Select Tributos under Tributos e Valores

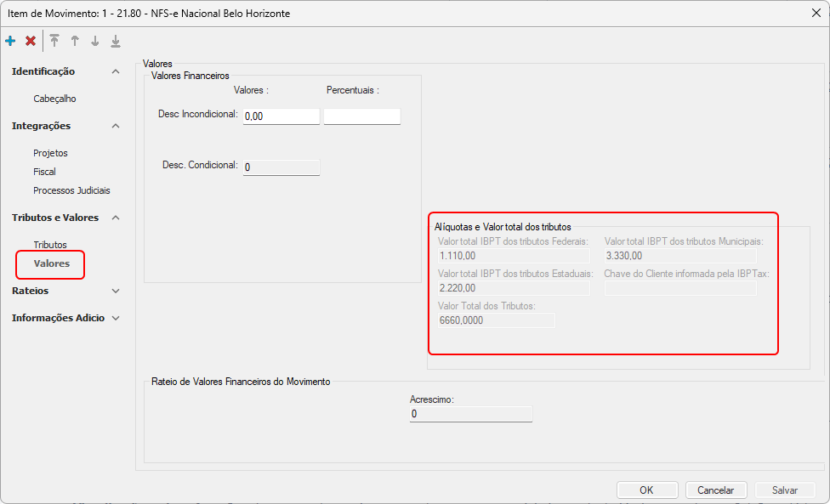[49, 245]
